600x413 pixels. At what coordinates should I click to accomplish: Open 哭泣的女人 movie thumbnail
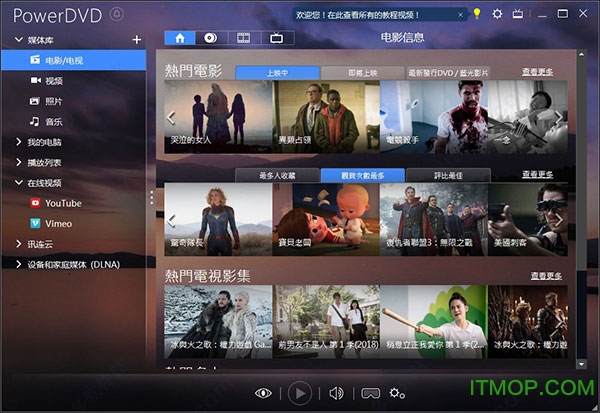[x=218, y=117]
